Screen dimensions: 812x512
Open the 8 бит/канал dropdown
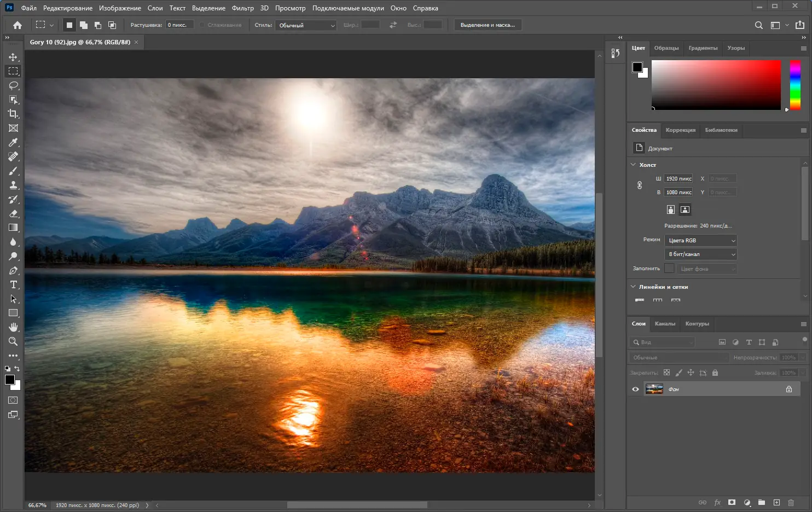(x=700, y=254)
